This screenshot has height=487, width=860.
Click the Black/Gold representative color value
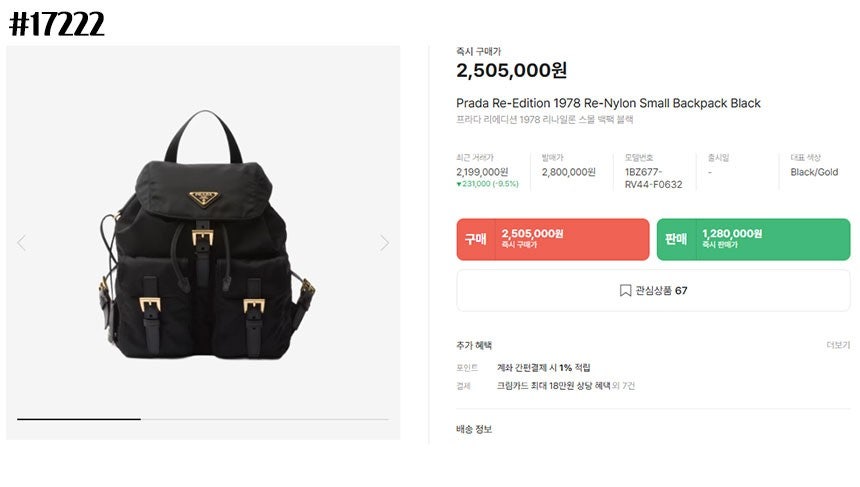[x=814, y=172]
